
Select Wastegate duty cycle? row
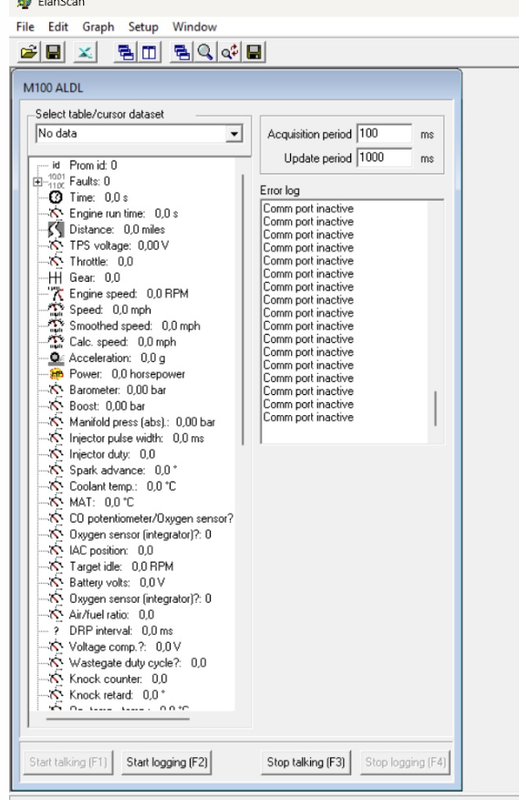pyautogui.click(x=137, y=663)
